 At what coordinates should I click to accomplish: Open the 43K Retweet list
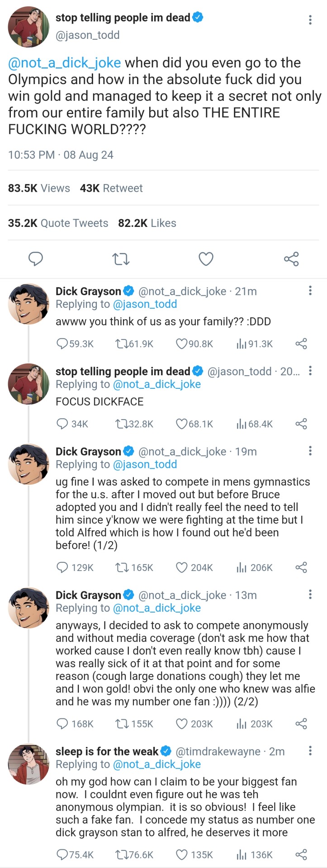pyautogui.click(x=111, y=188)
